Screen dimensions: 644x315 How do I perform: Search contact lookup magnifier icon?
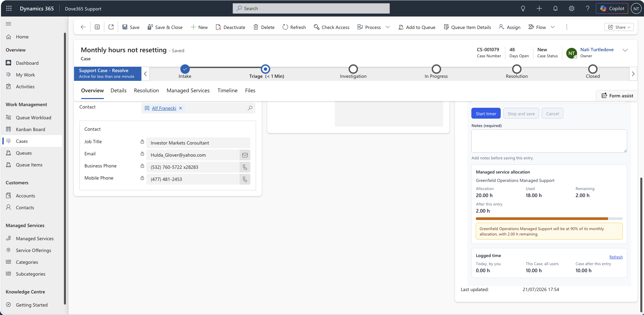pos(250,108)
